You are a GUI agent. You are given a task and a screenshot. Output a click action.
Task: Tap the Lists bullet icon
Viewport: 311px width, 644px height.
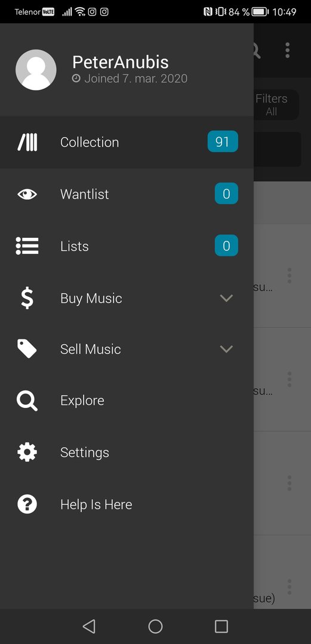pyautogui.click(x=27, y=246)
